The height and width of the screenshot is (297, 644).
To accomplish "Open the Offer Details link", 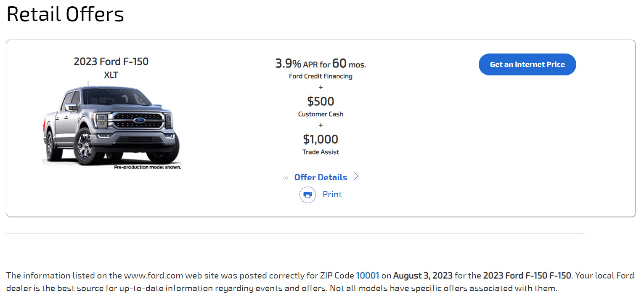I will [321, 177].
